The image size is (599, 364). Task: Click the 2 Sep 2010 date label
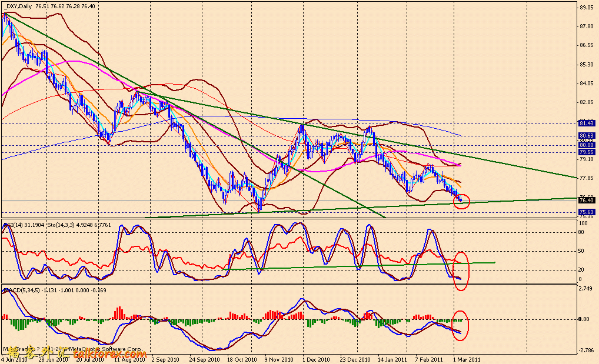click(165, 360)
